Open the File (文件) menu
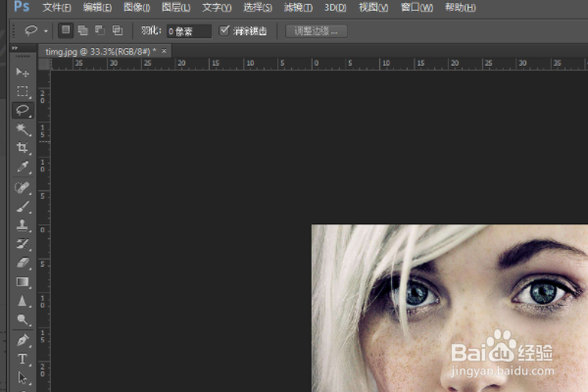Screen dimensions: 588x392 pyautogui.click(x=57, y=8)
